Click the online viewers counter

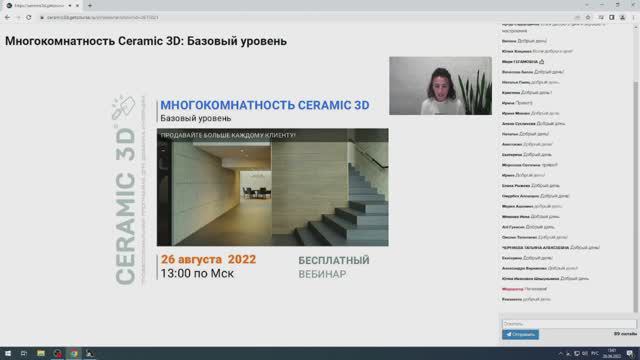(625, 334)
